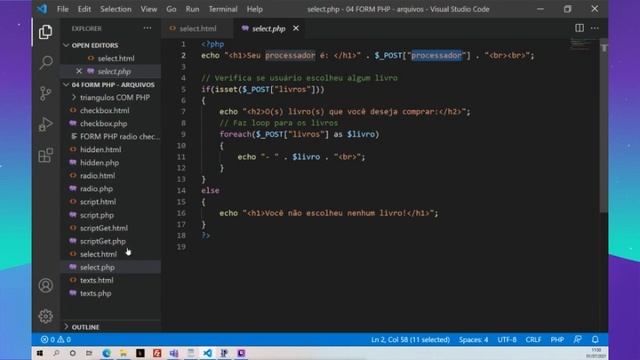
Task: Switch to the select.html editor tab
Action: 198,28
